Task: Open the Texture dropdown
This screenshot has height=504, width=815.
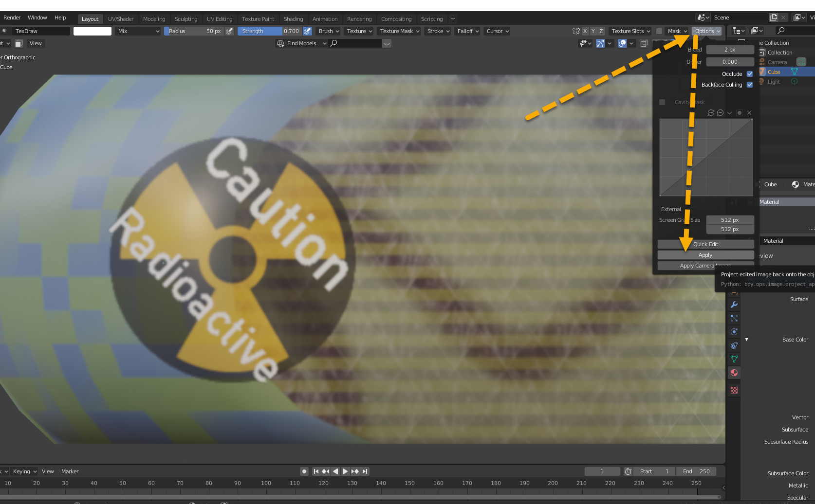Action: 359,31
